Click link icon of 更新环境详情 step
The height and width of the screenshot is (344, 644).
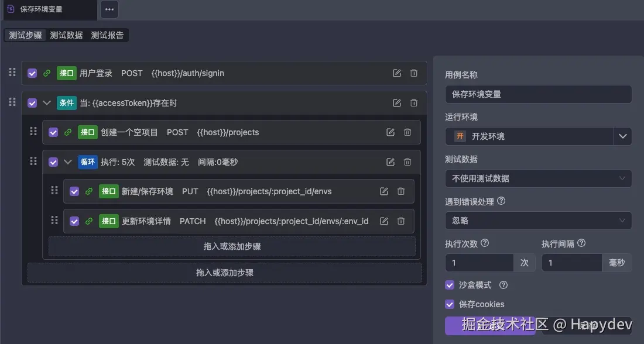89,221
